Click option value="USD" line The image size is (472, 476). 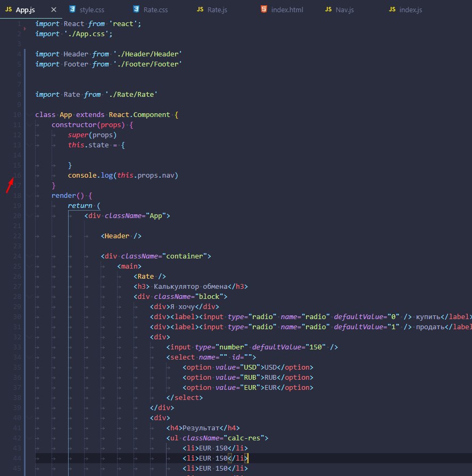[248, 368]
